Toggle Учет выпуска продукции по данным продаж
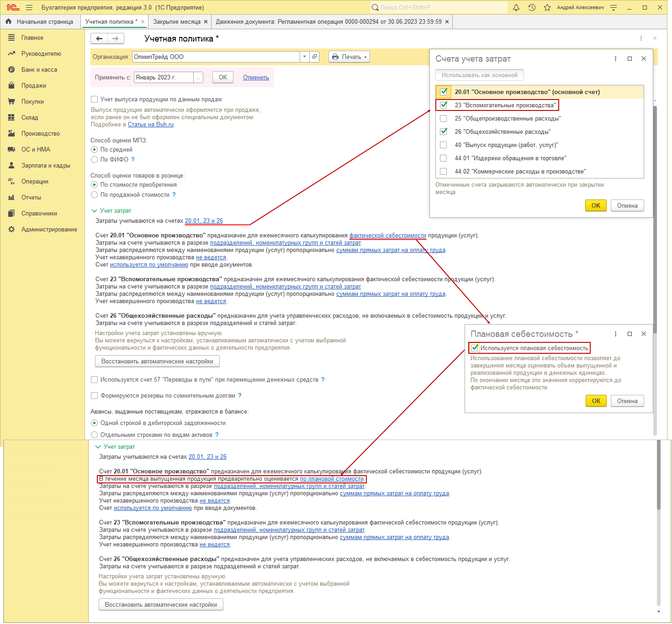The image size is (672, 624). point(94,100)
